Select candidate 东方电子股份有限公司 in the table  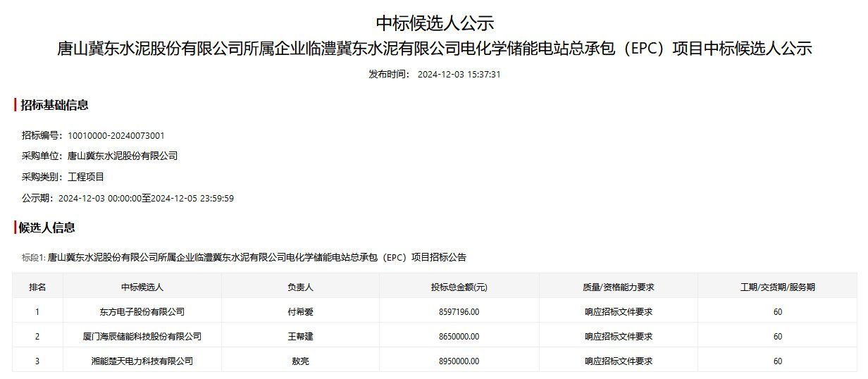(x=142, y=311)
